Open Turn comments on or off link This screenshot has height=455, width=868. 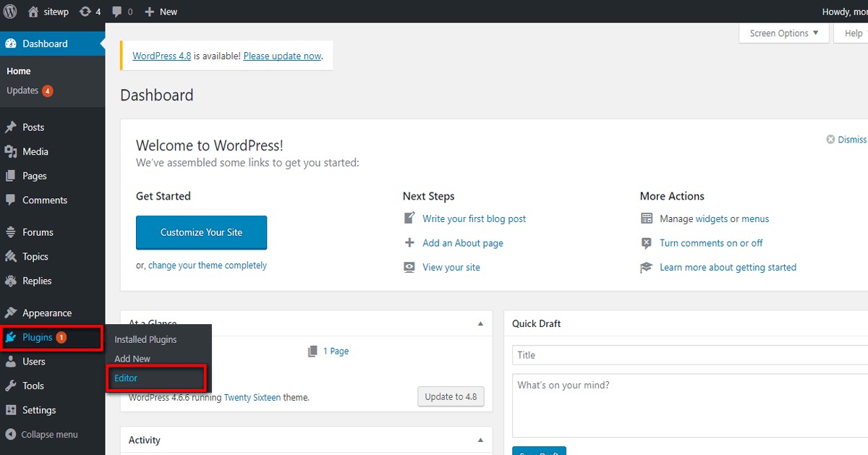(x=711, y=243)
